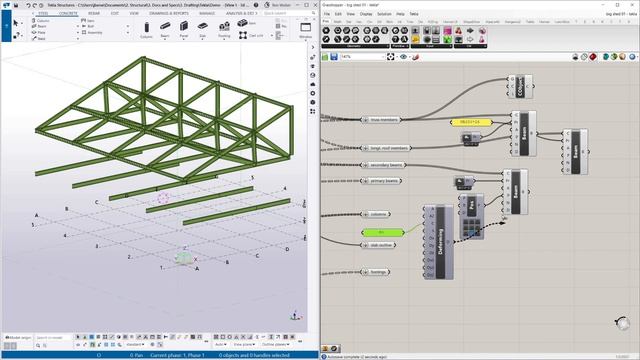Open the STEEL tab in Tekla ribbon

pos(43,13)
